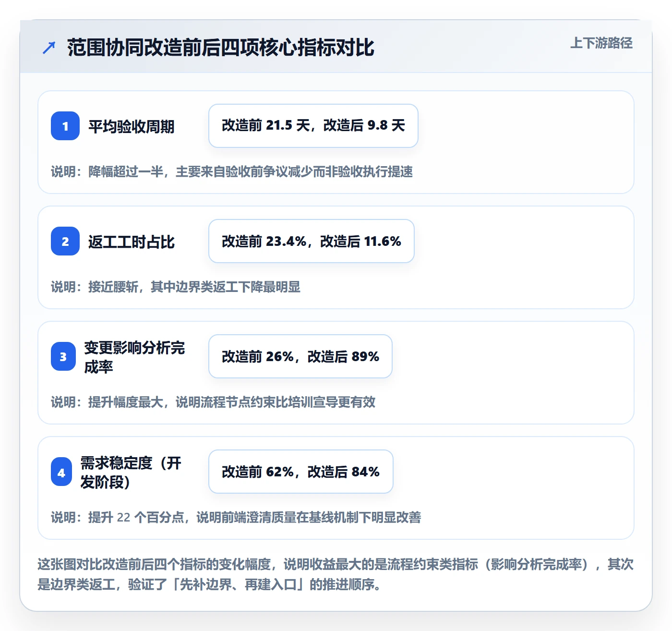Viewport: 672px width, 631px height.
Task: Click the summary paragraph starting with 这张图对比改造前后
Action: point(336,574)
